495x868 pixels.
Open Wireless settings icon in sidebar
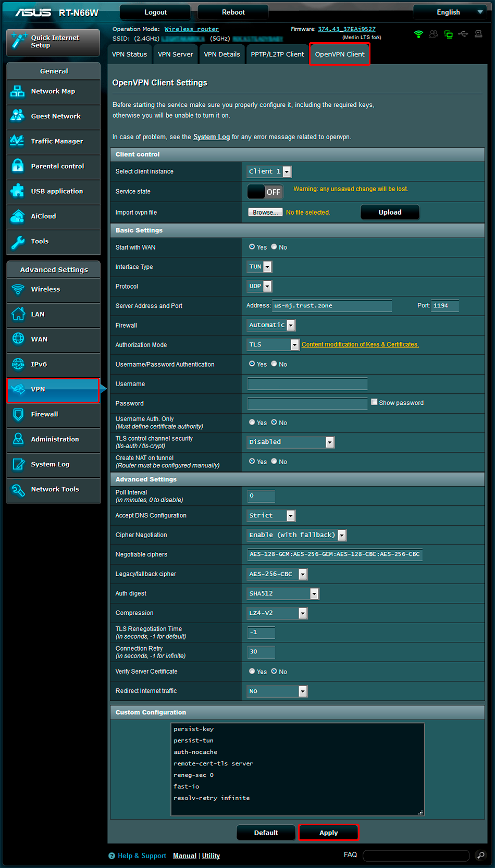point(18,289)
